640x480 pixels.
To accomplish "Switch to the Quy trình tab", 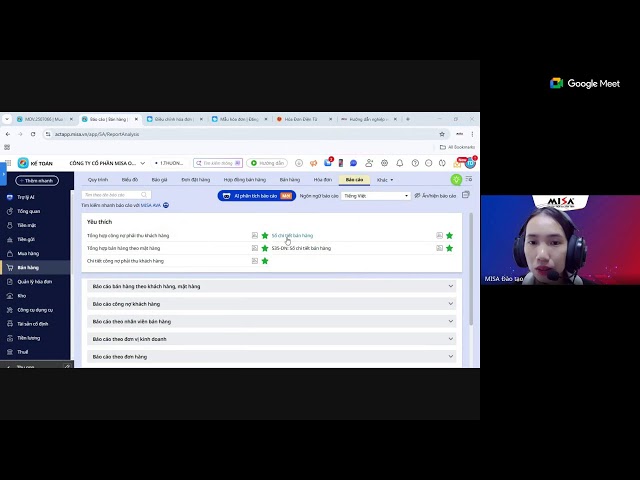I will click(x=97, y=180).
